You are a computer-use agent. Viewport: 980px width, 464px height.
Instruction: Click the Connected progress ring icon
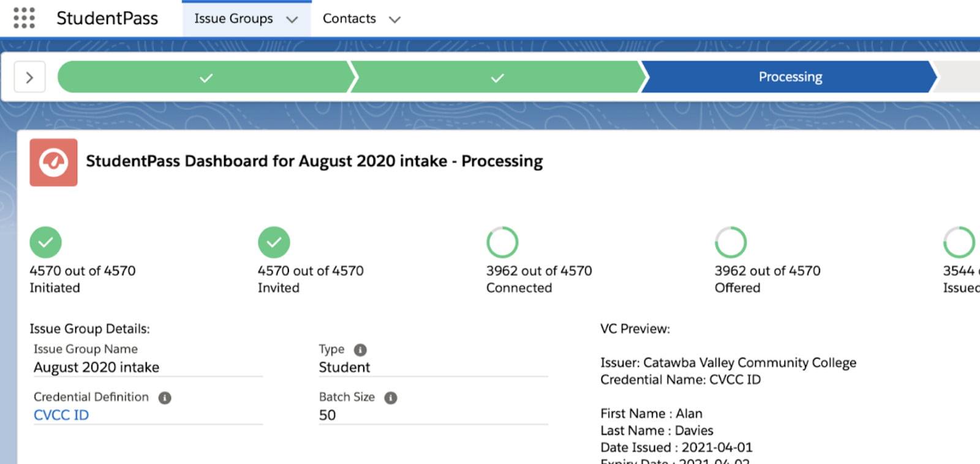point(502,242)
